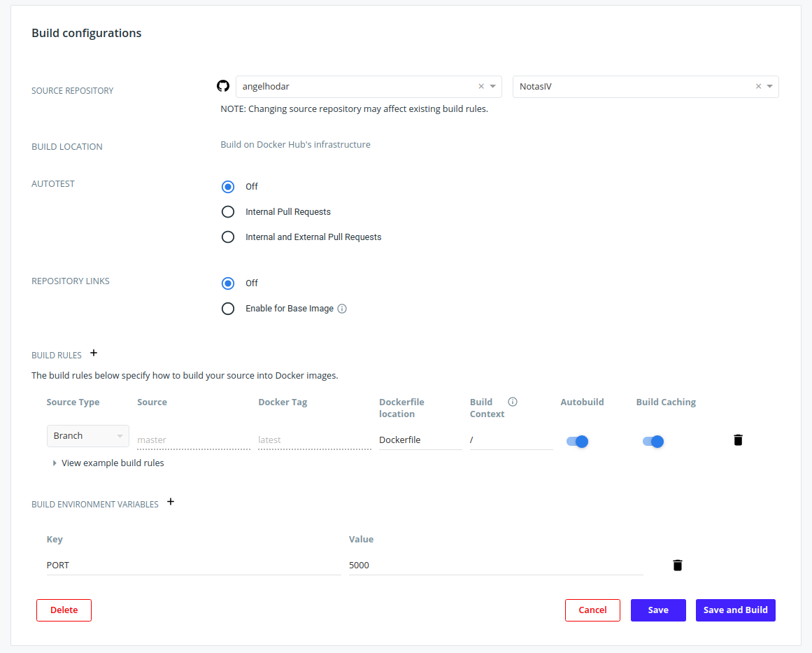This screenshot has height=653, width=812.
Task: Click the PORT key field
Action: [194, 566]
